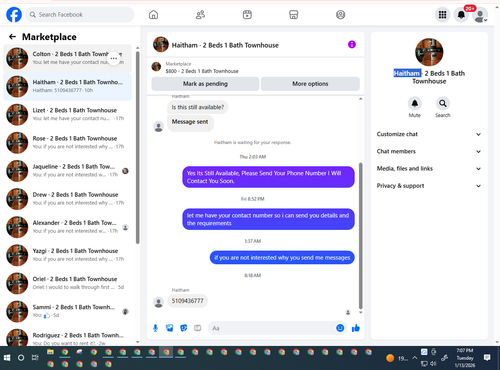Viewport: 500px width, 370px height.
Task: Open the Friends icon in top navigation
Action: click(200, 15)
